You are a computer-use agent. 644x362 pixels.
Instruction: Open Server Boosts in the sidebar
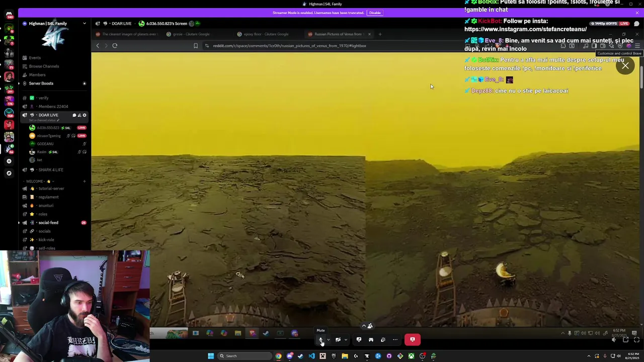41,83
